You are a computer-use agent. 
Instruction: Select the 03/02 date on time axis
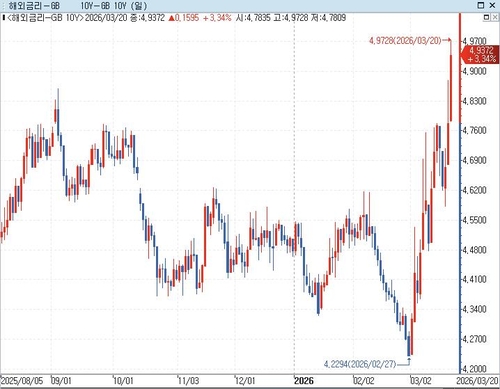(421, 381)
